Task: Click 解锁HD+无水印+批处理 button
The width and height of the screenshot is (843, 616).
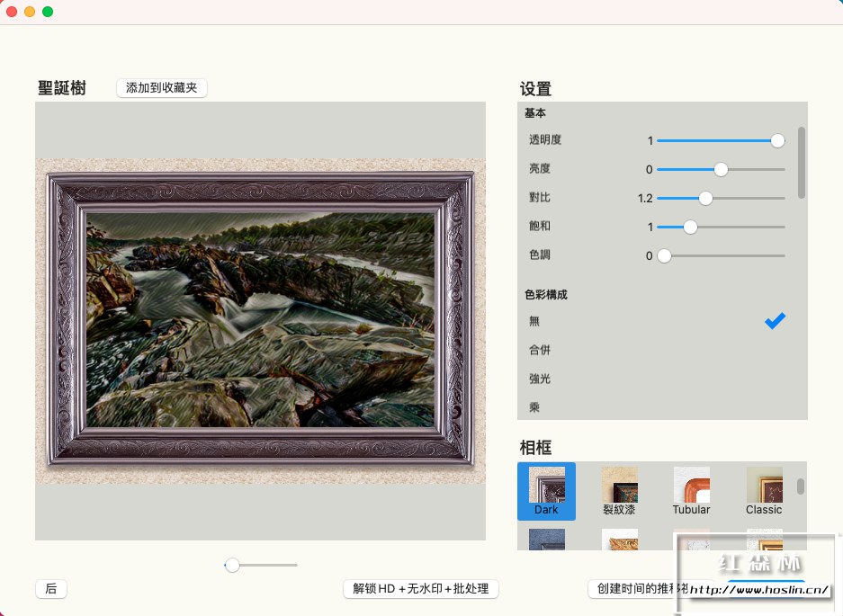Action: coord(421,589)
